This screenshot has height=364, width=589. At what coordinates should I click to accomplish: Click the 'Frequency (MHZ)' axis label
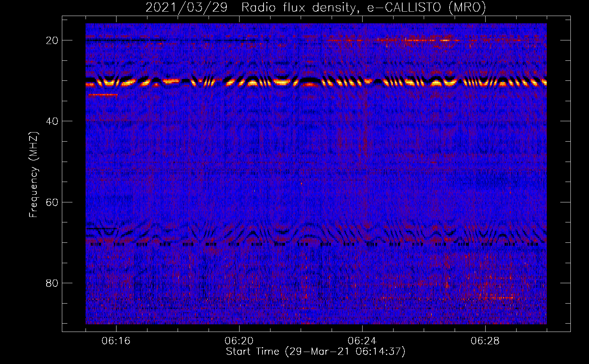tap(33, 175)
